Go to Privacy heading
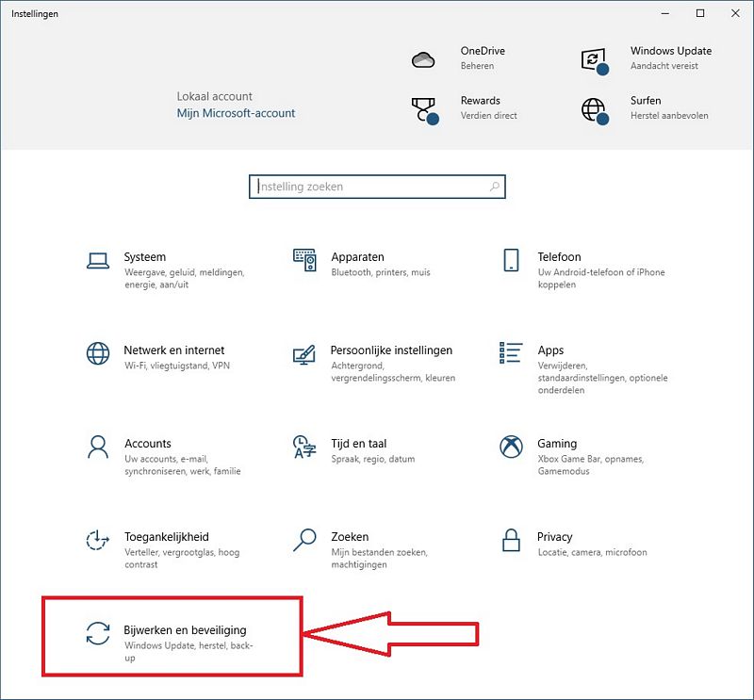Image resolution: width=754 pixels, height=700 pixels. [x=554, y=536]
